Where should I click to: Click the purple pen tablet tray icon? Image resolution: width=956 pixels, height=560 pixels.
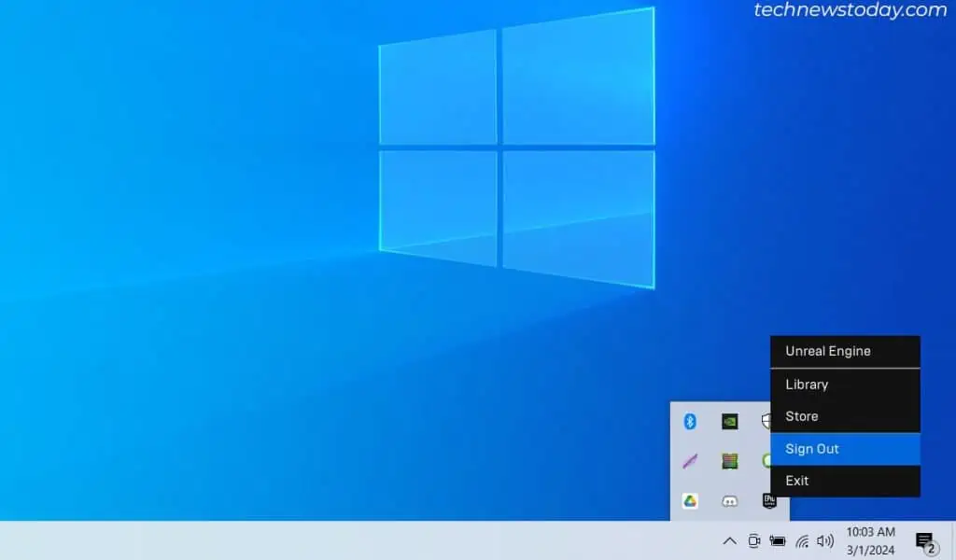click(x=689, y=461)
